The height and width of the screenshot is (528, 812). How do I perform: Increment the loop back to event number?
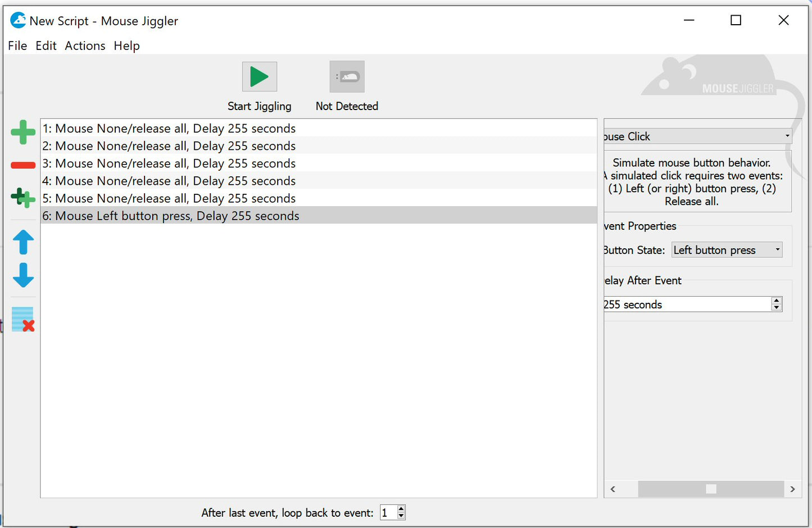point(401,509)
